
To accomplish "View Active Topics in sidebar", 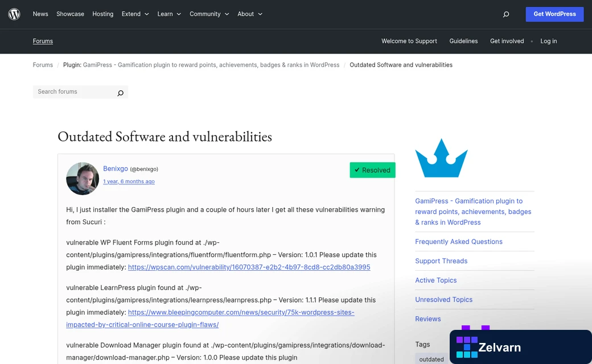I will point(435,280).
